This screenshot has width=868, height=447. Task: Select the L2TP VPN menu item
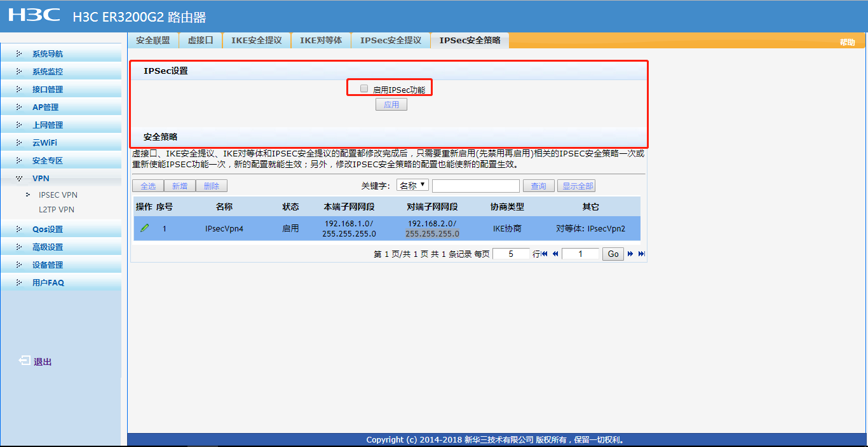(57, 209)
